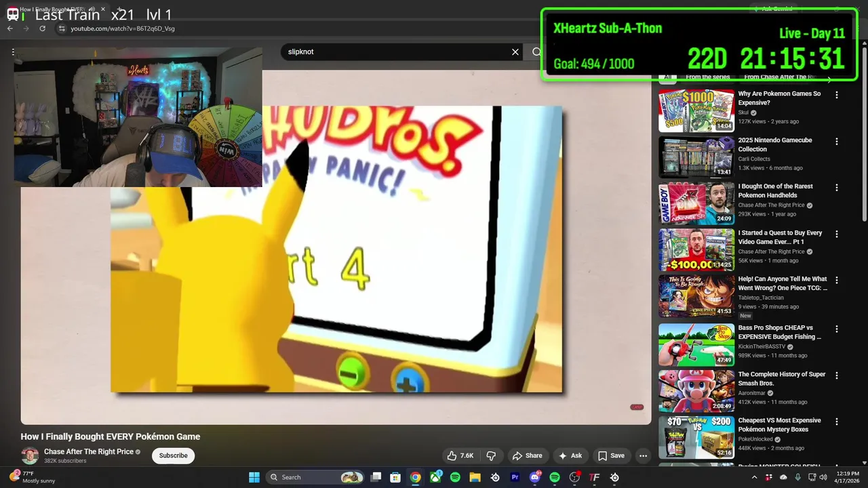The image size is (868, 488).
Task: Open 2025 Nintendo Gamecube Collection video
Action: click(775, 144)
